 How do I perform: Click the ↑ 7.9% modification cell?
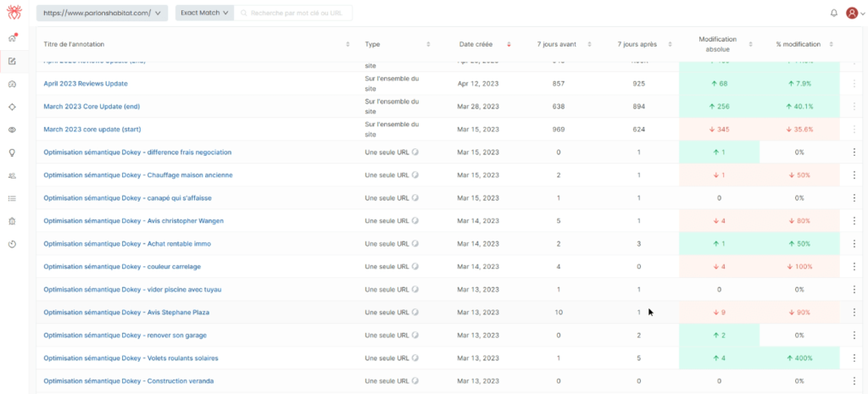[799, 84]
